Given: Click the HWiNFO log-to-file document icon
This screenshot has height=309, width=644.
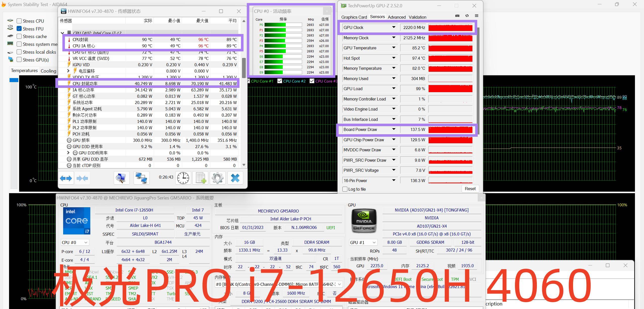Looking at the screenshot, I should pyautogui.click(x=200, y=178).
